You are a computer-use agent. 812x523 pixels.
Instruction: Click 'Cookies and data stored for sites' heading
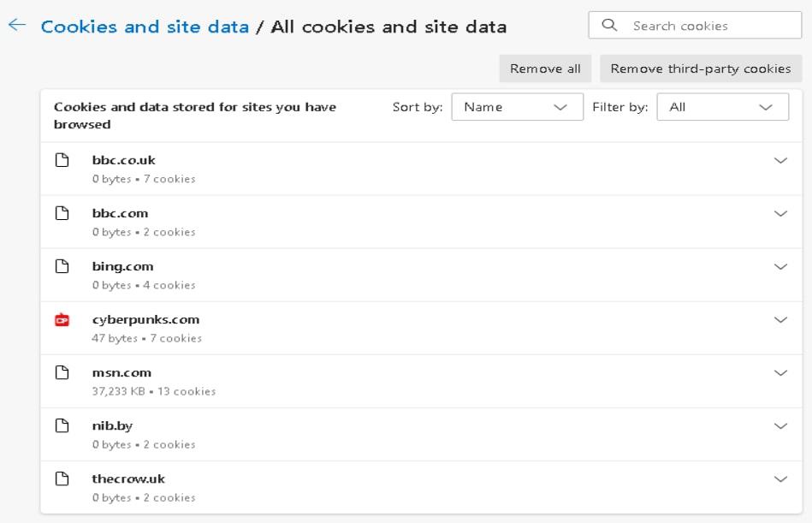pos(195,116)
